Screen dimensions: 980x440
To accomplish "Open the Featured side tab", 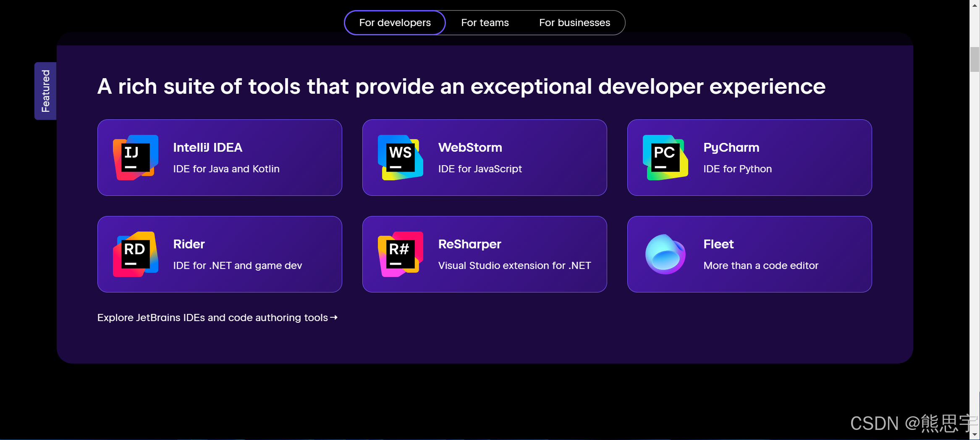I will click(45, 91).
